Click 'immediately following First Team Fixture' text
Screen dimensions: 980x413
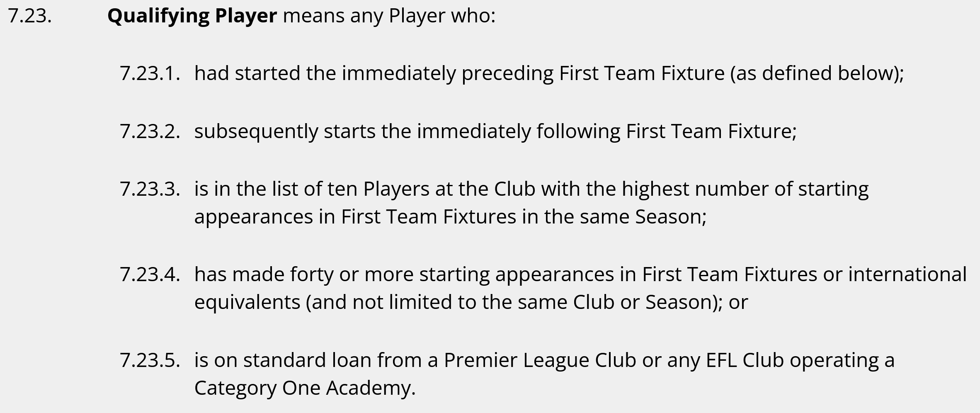604,132
